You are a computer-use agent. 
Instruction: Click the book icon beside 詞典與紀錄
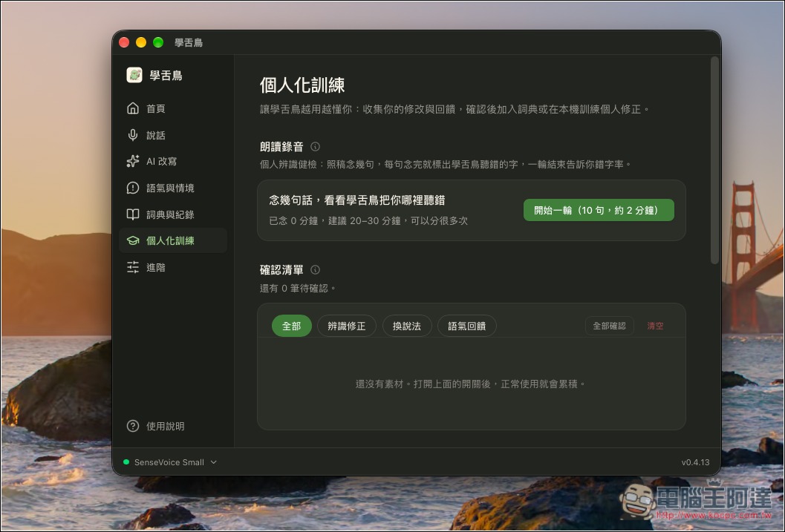pyautogui.click(x=133, y=214)
